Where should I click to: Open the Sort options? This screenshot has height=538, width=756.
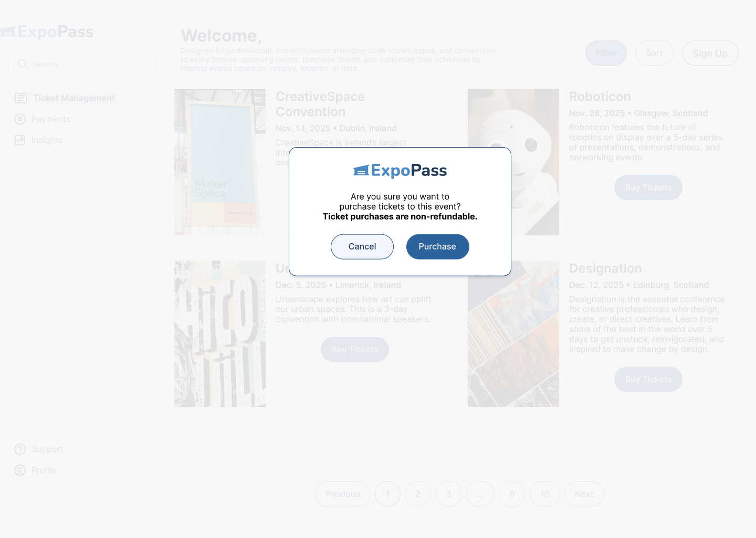654,53
